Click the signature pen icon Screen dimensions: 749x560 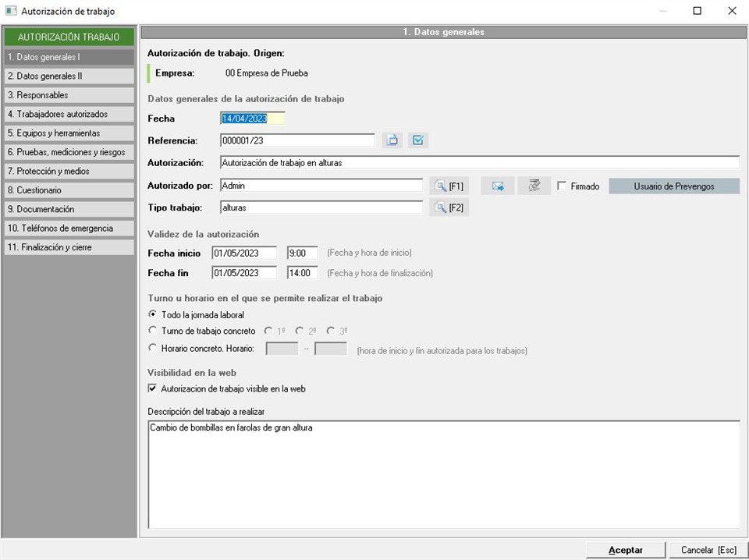pos(534,186)
